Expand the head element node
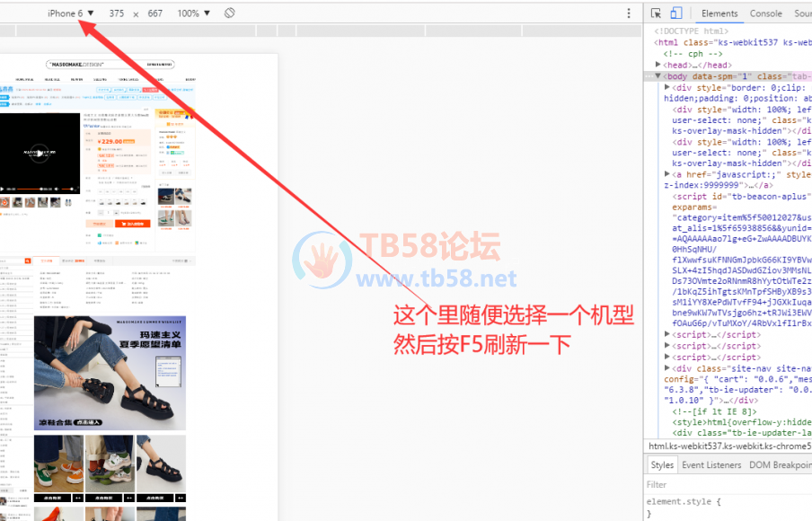This screenshot has width=812, height=521. pyautogui.click(x=658, y=65)
